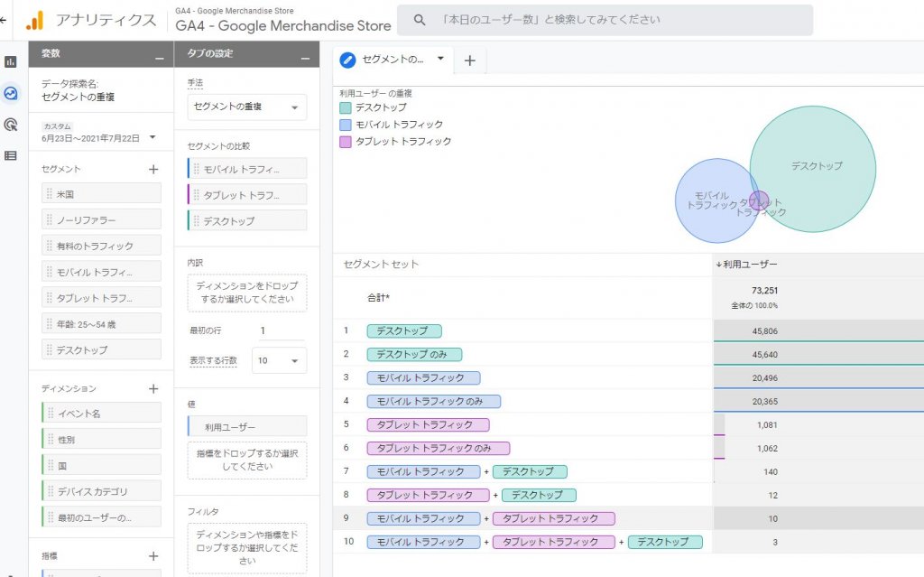
Task: Click the セグメント セット column header
Action: point(381,265)
